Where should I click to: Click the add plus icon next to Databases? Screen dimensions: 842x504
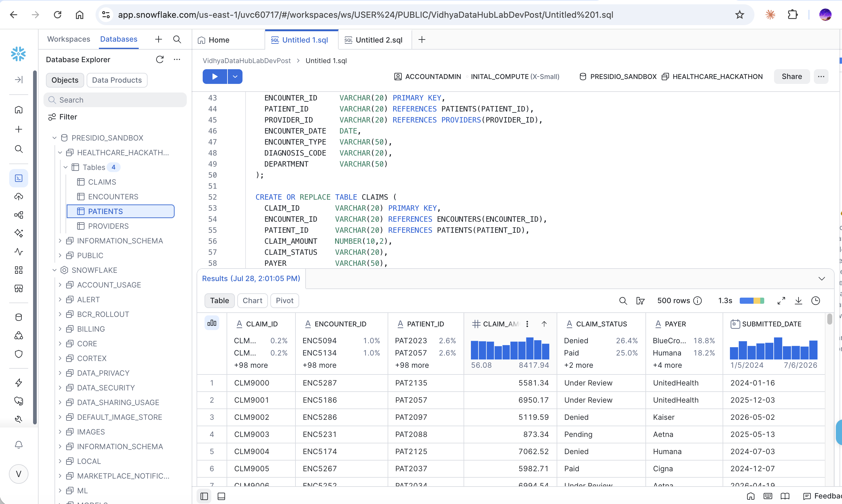coord(159,39)
